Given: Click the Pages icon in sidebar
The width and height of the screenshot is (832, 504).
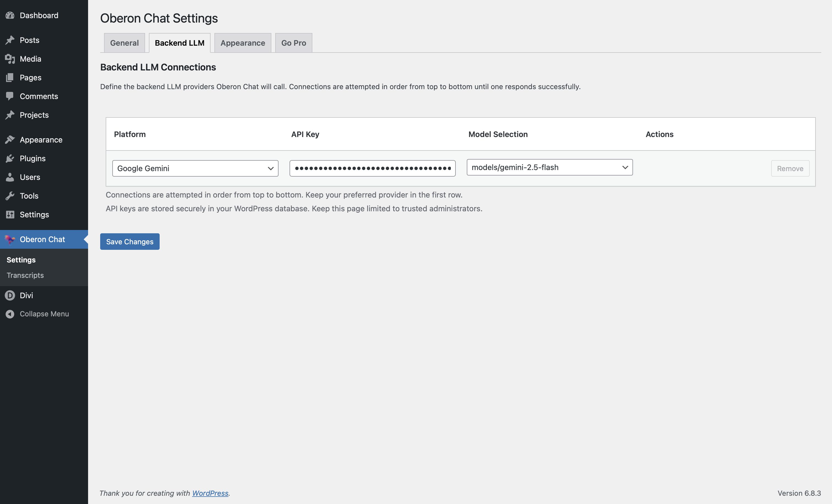Looking at the screenshot, I should click(x=10, y=77).
